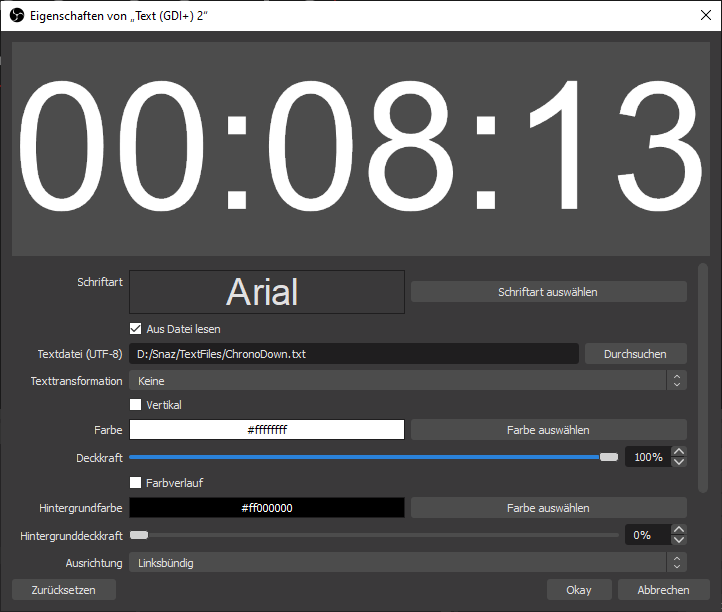Close the properties dialog window

click(699, 15)
